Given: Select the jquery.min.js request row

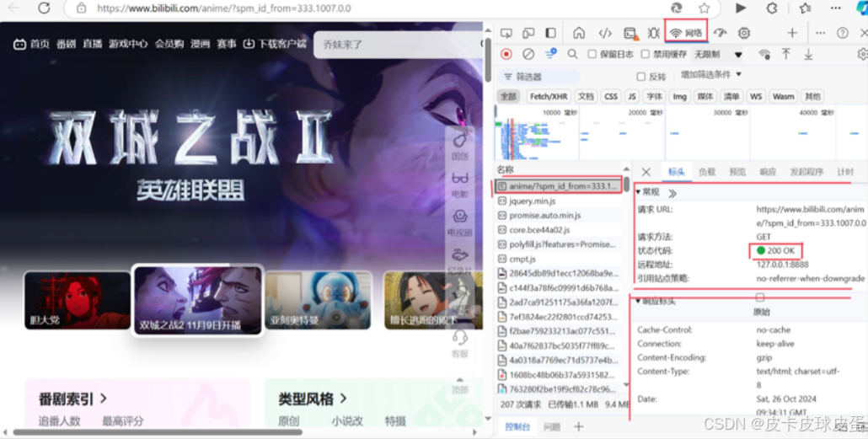Looking at the screenshot, I should point(559,201).
